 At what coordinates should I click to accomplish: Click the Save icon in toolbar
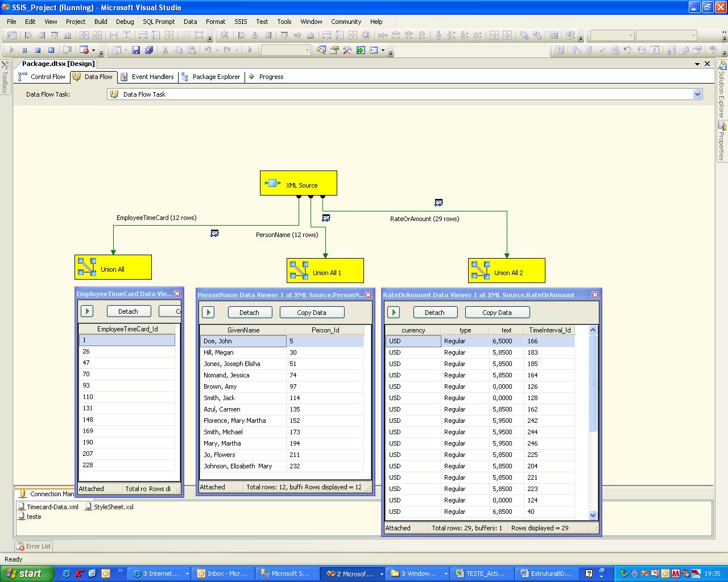(x=136, y=50)
